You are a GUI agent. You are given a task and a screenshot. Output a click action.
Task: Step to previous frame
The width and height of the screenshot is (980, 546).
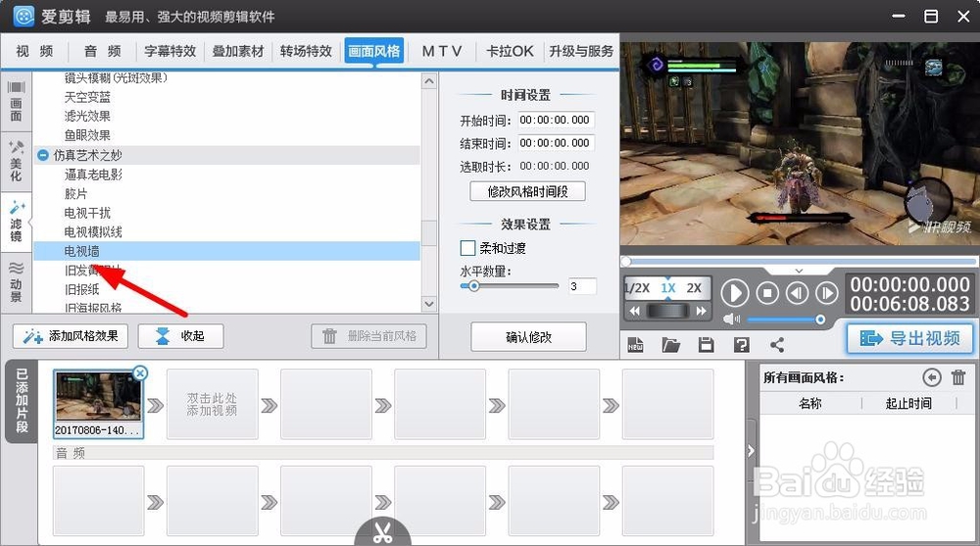(x=797, y=293)
